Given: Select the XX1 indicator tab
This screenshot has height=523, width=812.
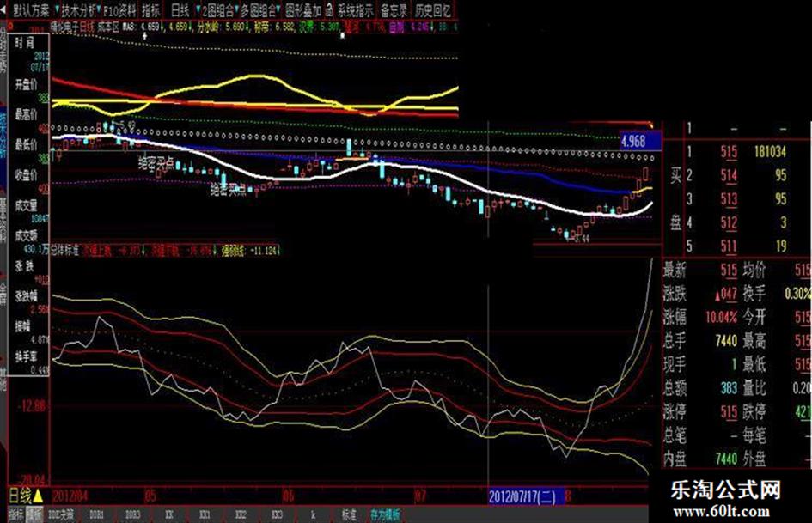Looking at the screenshot, I should [205, 514].
